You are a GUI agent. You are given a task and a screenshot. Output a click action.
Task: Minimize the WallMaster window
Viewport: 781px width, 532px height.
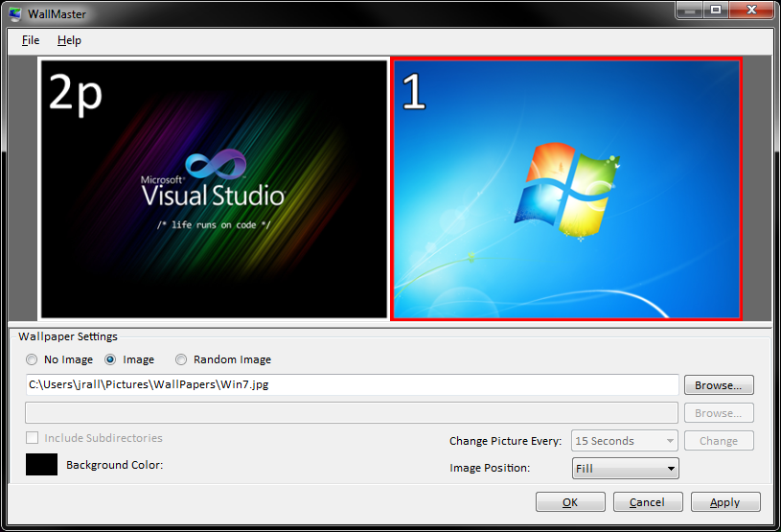[x=690, y=10]
